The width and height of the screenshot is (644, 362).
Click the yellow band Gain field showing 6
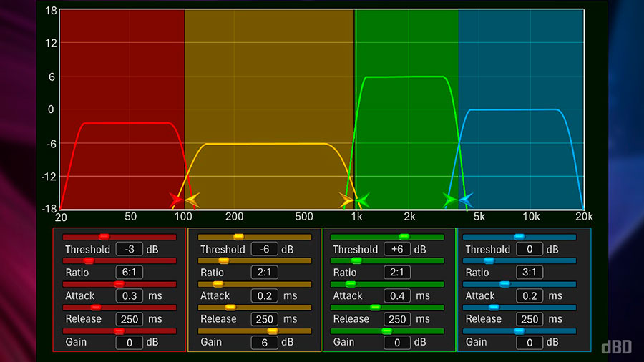[x=265, y=342]
